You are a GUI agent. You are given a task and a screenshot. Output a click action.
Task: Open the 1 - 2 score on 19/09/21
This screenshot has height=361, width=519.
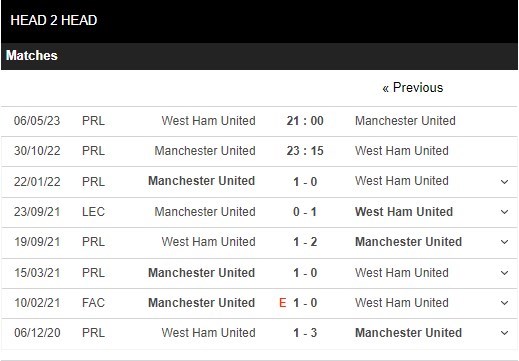[x=305, y=242]
